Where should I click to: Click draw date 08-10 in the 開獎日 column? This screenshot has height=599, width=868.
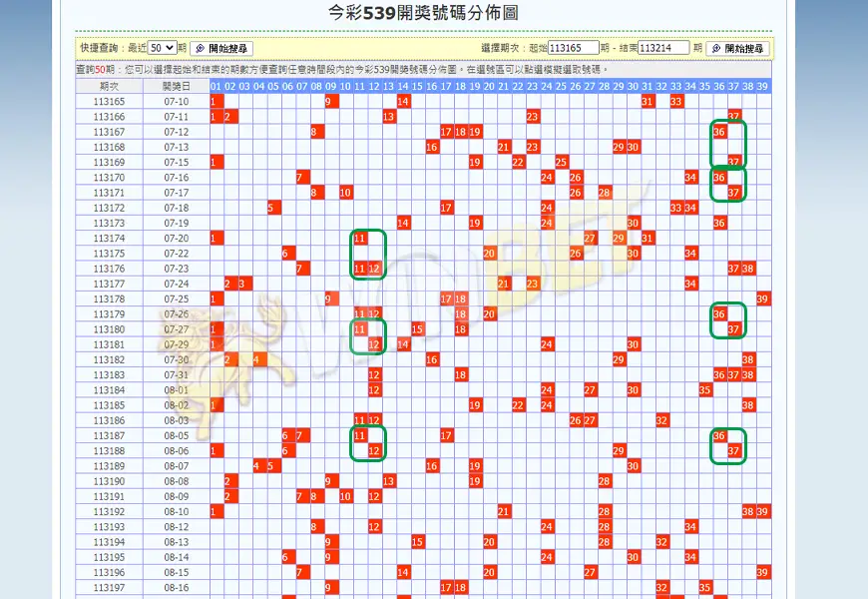(x=176, y=511)
